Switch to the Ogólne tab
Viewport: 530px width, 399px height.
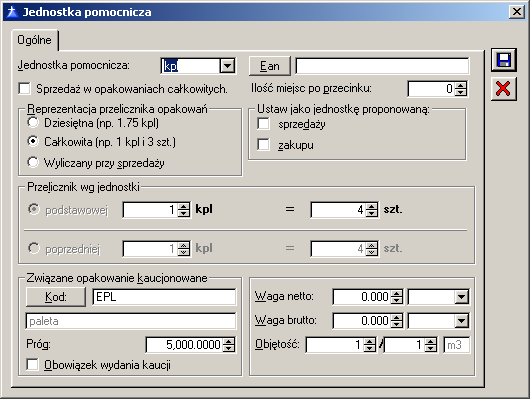(34, 40)
